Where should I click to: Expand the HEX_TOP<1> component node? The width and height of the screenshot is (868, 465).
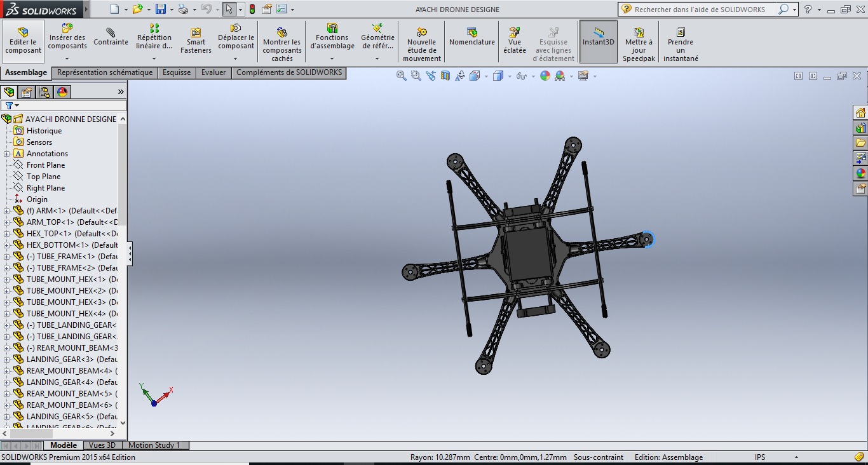7,234
